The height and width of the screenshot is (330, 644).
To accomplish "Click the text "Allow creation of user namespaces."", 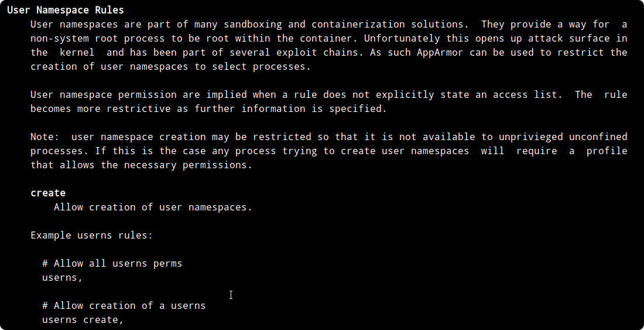I will [x=153, y=207].
